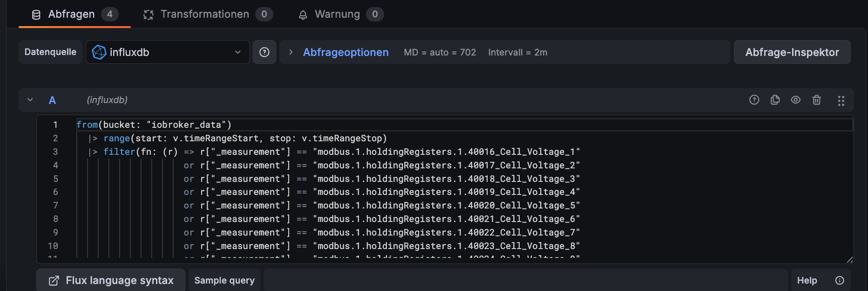This screenshot has width=868, height=291.
Task: Click the Cell_Voltage_3 line
Action: pos(382,179)
